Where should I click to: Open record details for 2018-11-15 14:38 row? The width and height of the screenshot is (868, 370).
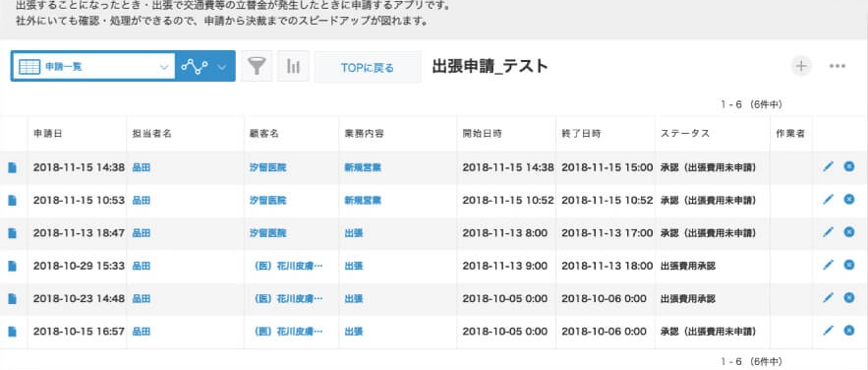click(12, 167)
